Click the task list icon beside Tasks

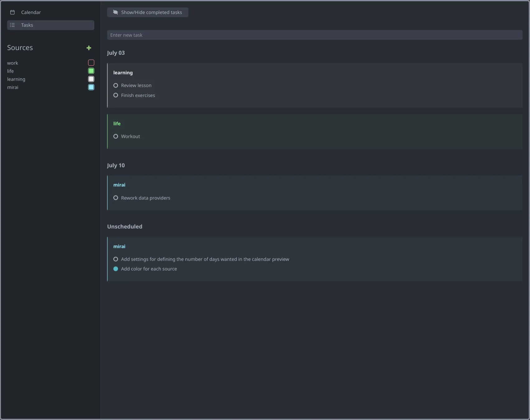coord(12,25)
